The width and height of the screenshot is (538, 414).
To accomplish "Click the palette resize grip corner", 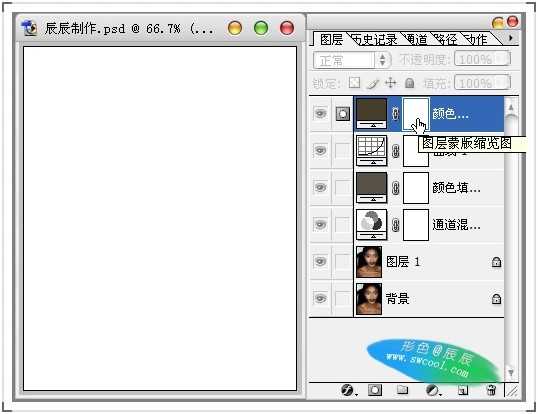I will (x=512, y=390).
